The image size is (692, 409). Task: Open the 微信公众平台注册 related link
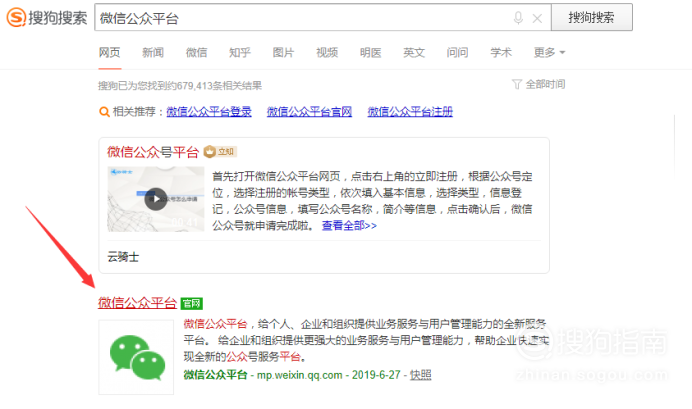pyautogui.click(x=410, y=112)
